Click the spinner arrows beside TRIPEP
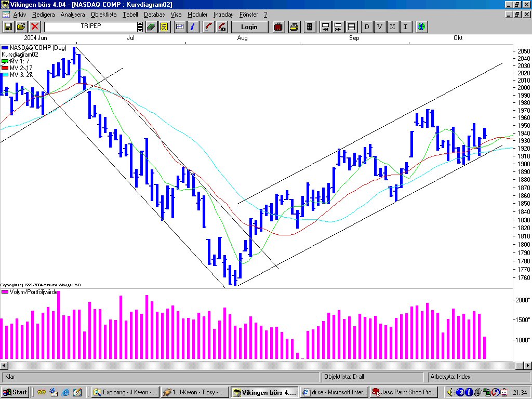The height and width of the screenshot is (399, 532). (x=140, y=27)
